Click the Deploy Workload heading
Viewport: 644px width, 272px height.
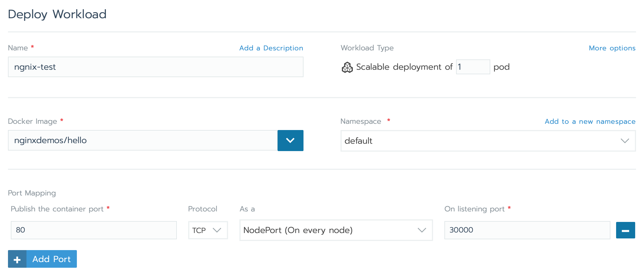pos(57,14)
